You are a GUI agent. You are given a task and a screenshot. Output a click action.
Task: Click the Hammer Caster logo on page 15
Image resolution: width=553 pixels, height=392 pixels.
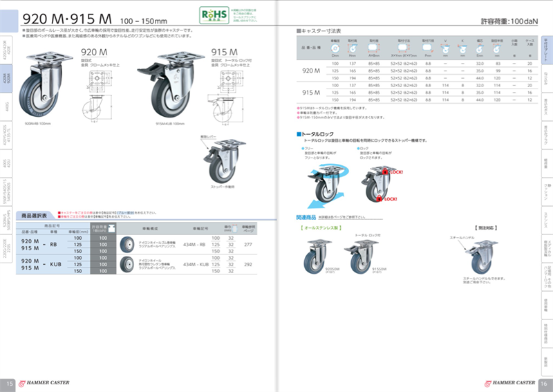pyautogui.click(x=44, y=383)
